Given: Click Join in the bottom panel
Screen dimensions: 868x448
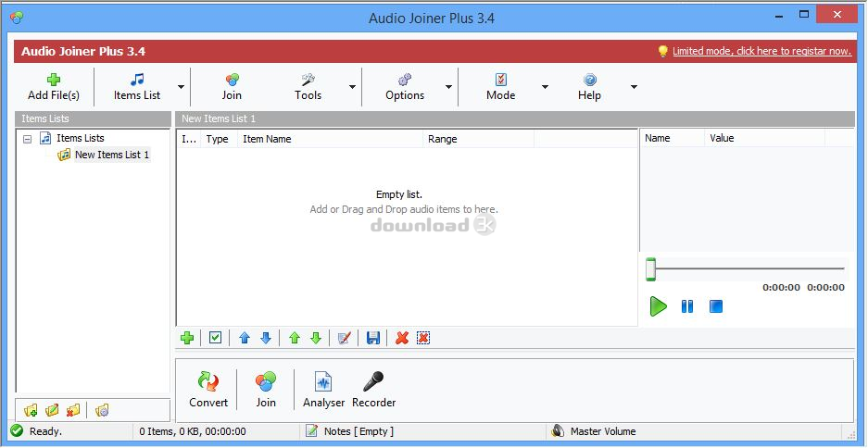Looking at the screenshot, I should coord(266,390).
